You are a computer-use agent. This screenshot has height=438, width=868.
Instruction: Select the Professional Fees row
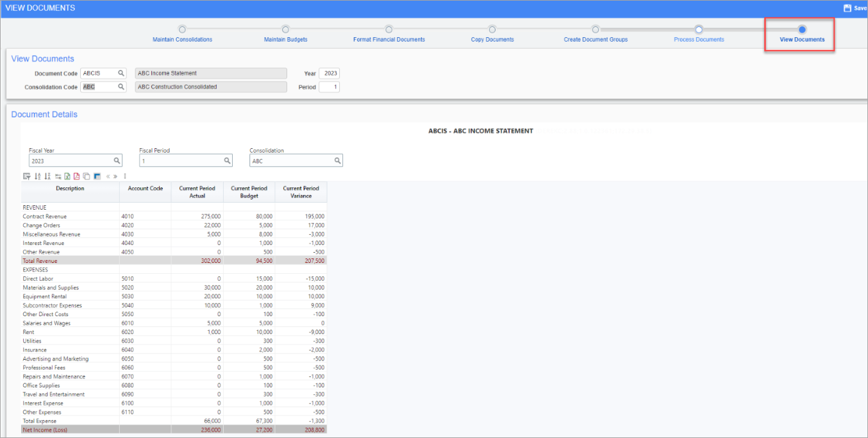pyautogui.click(x=174, y=368)
